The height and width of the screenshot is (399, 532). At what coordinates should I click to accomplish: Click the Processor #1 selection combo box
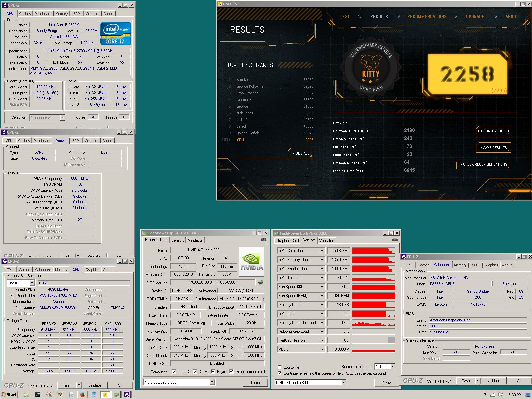[x=47, y=118]
